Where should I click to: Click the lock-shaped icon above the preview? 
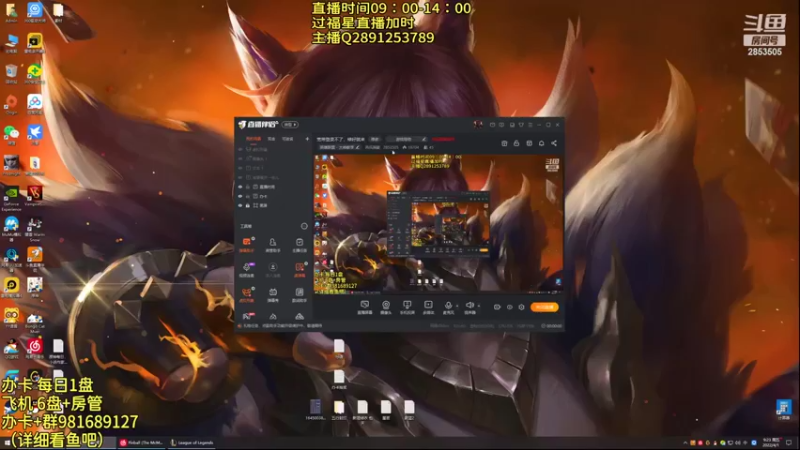[516, 143]
